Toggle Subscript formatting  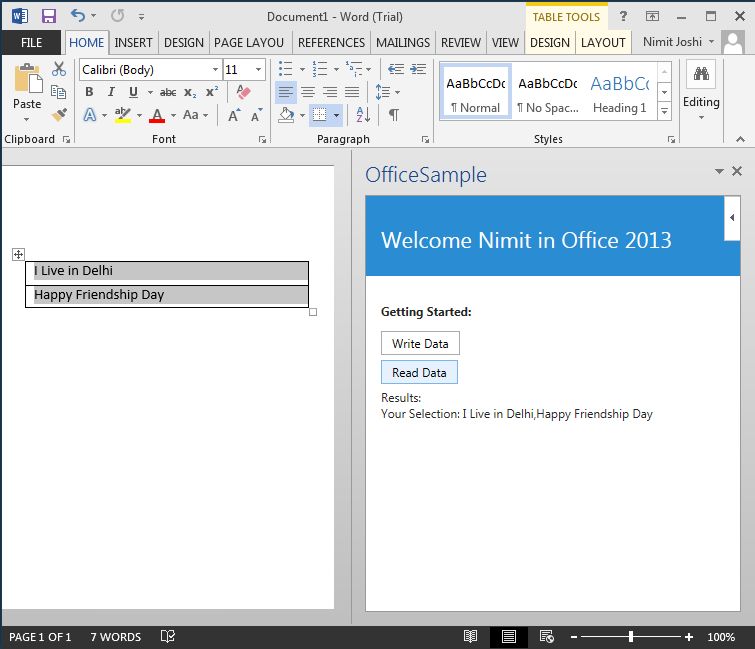pos(190,92)
